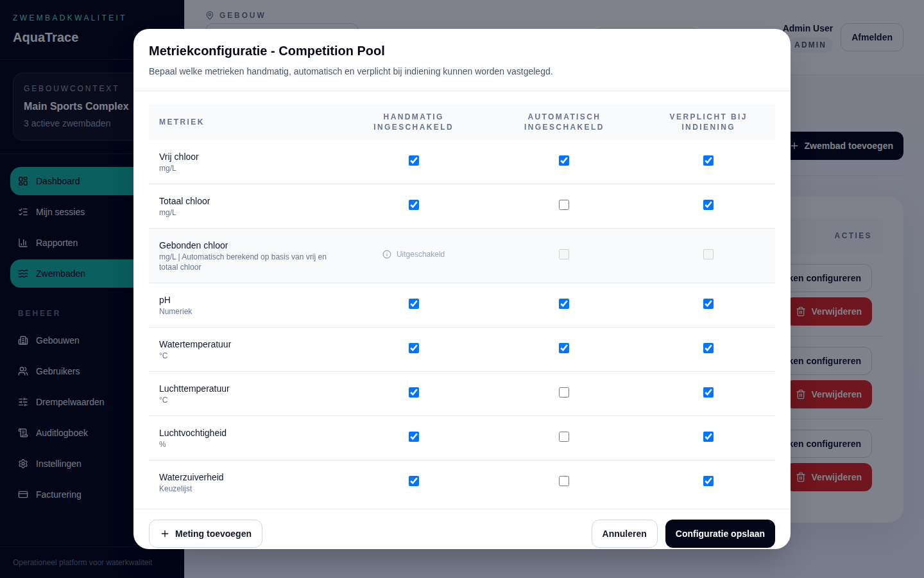Viewport: 924px width, 578px height.
Task: Click the Gebruikers people icon
Action: point(23,371)
